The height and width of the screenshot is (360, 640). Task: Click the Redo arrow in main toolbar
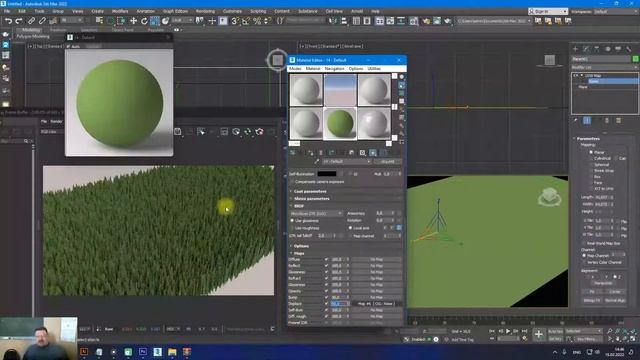coord(19,21)
